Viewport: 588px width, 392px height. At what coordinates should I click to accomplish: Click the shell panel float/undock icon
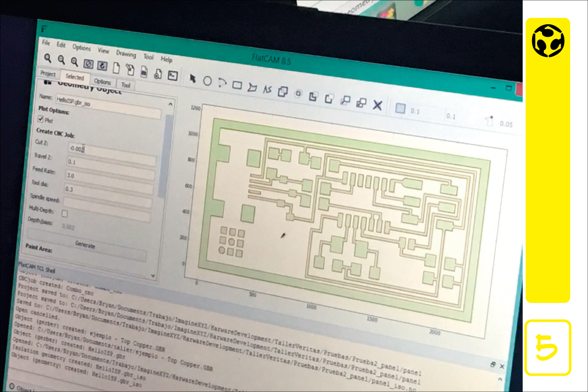coord(493,365)
